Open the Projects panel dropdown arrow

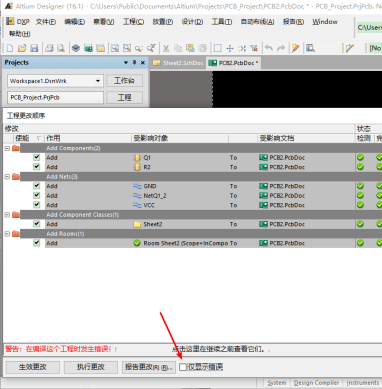click(x=126, y=63)
